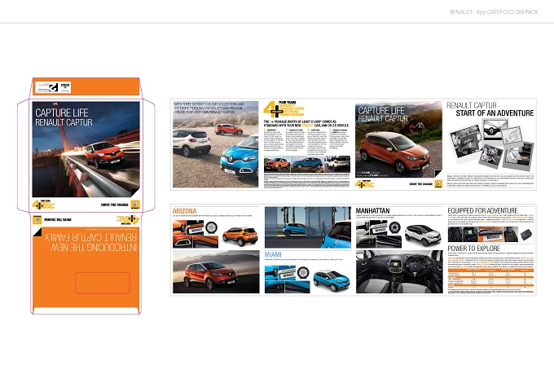Select the black-and-white polaroid photo collage
554x392 pixels.
[491, 145]
